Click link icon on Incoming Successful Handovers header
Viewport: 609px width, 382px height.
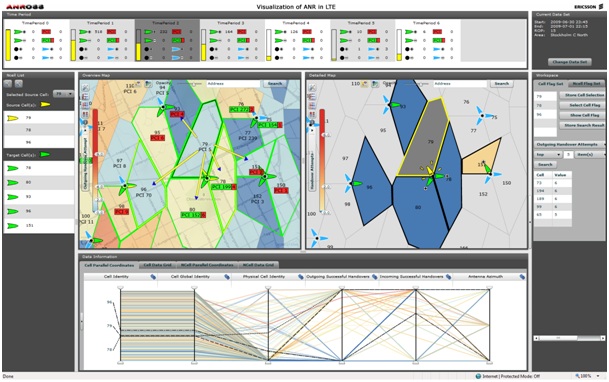[448, 277]
